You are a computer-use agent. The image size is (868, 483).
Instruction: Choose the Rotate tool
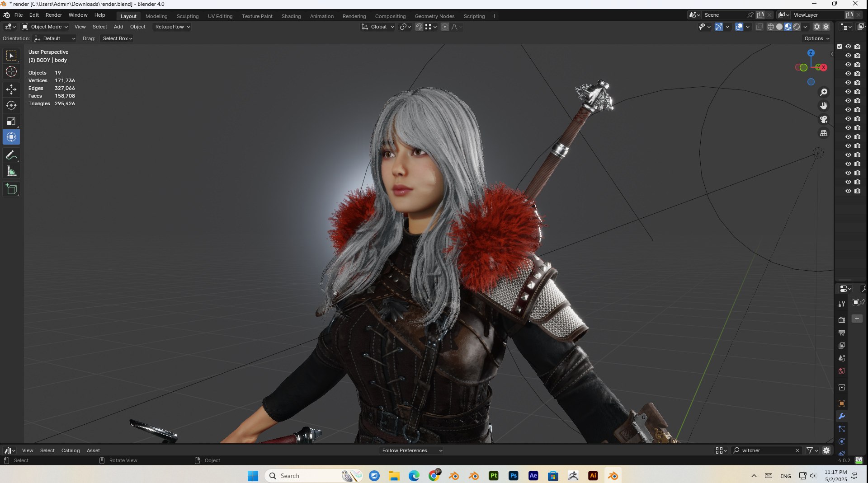[x=11, y=105]
